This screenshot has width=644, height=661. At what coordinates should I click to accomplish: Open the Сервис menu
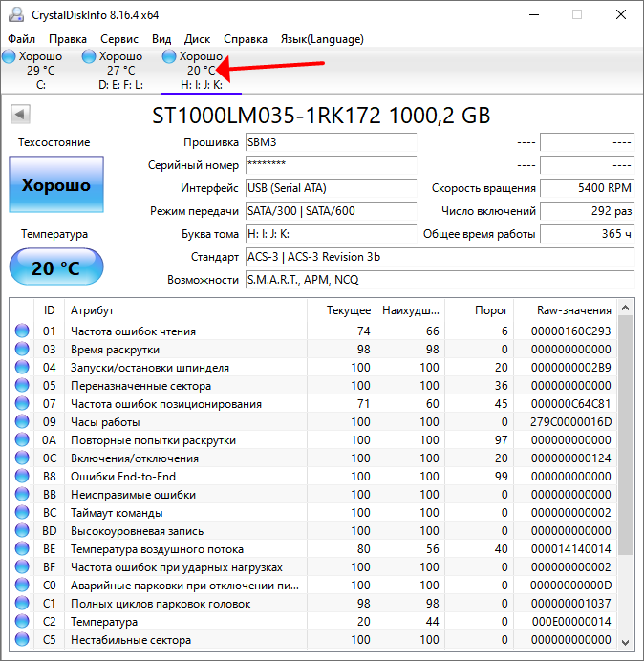coord(119,39)
